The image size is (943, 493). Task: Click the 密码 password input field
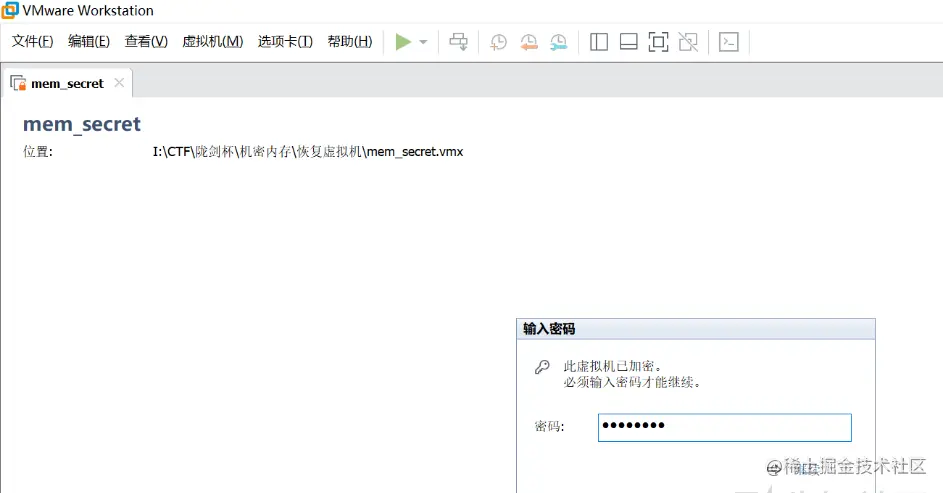click(725, 427)
